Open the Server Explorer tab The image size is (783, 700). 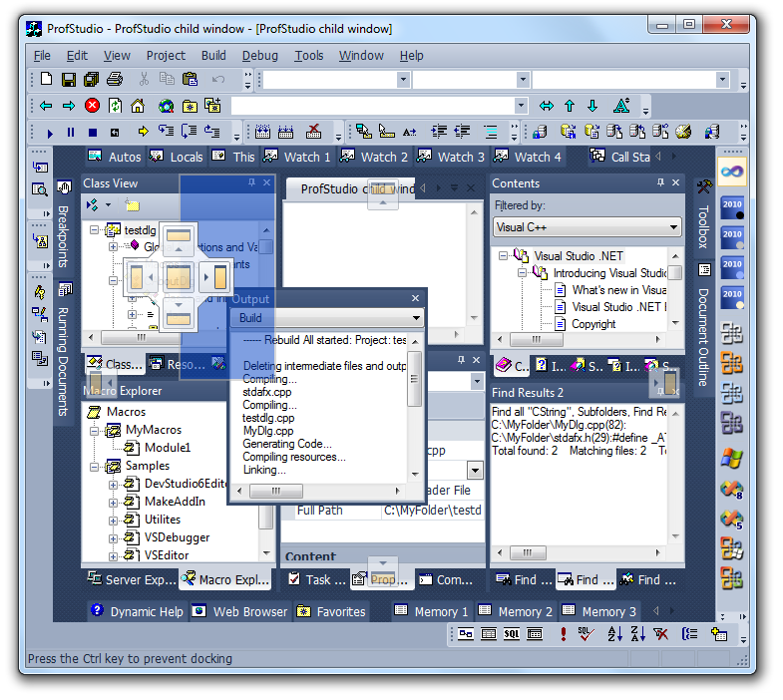[132, 579]
